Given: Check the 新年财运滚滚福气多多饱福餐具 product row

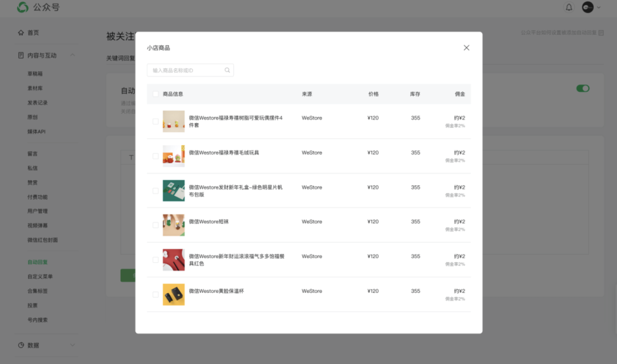Looking at the screenshot, I should (x=155, y=260).
